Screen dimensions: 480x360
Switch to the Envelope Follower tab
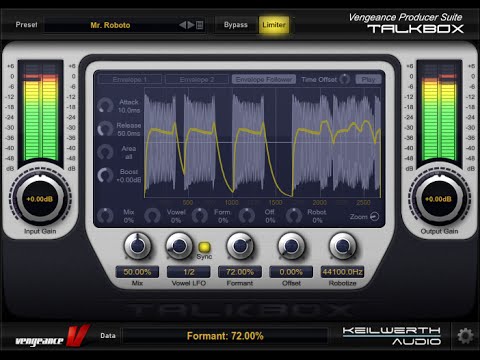264,79
